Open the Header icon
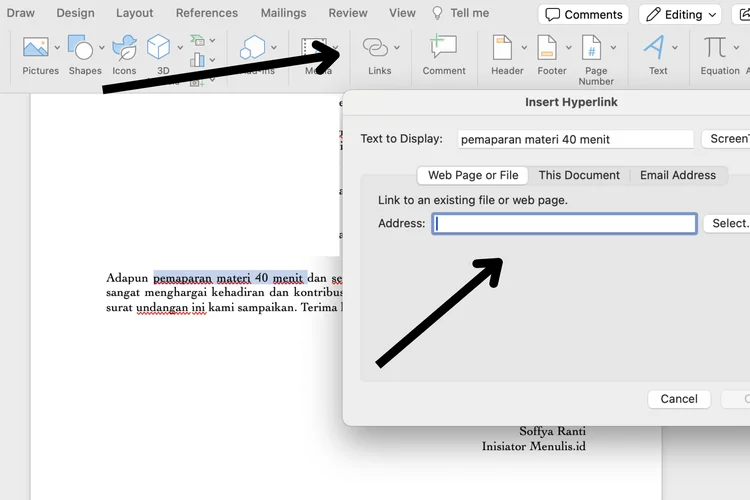Screen dimensions: 750x500 pyautogui.click(x=502, y=47)
